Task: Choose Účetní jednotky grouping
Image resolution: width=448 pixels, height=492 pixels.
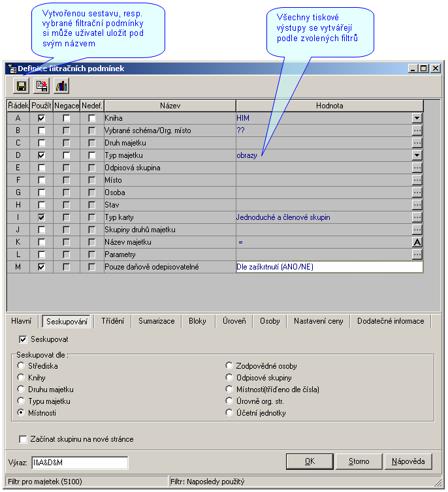Action: click(229, 412)
